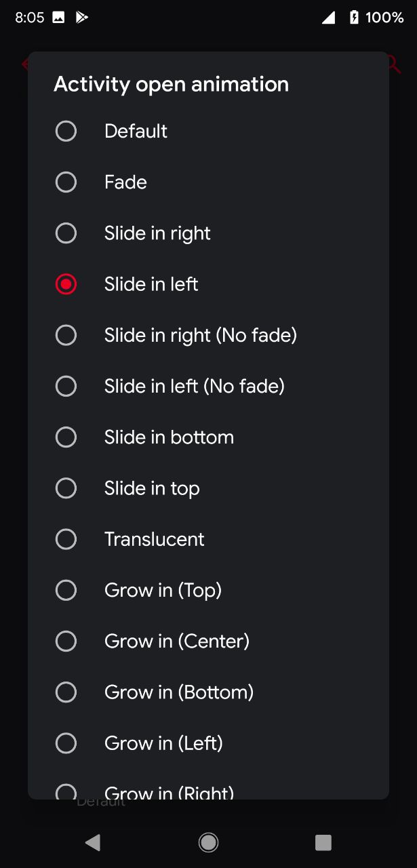Tap the battery icon in status bar
417x868 pixels.
pos(354,18)
